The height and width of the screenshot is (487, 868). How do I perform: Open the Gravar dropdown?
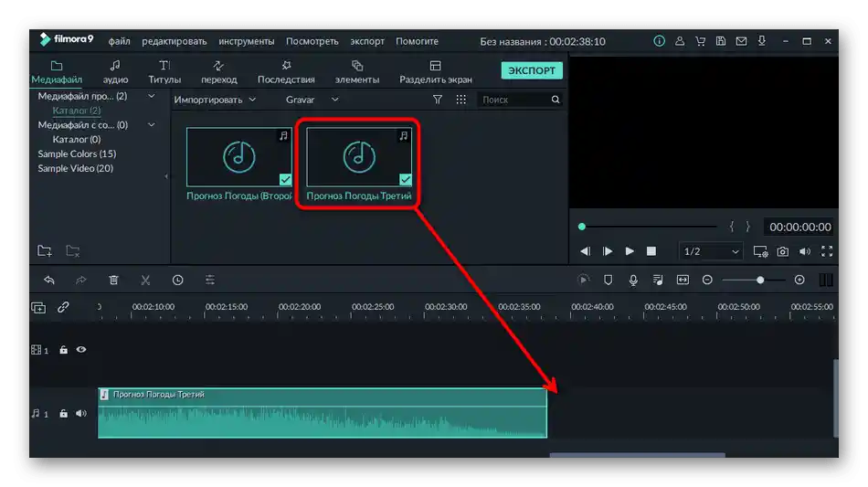coord(312,100)
